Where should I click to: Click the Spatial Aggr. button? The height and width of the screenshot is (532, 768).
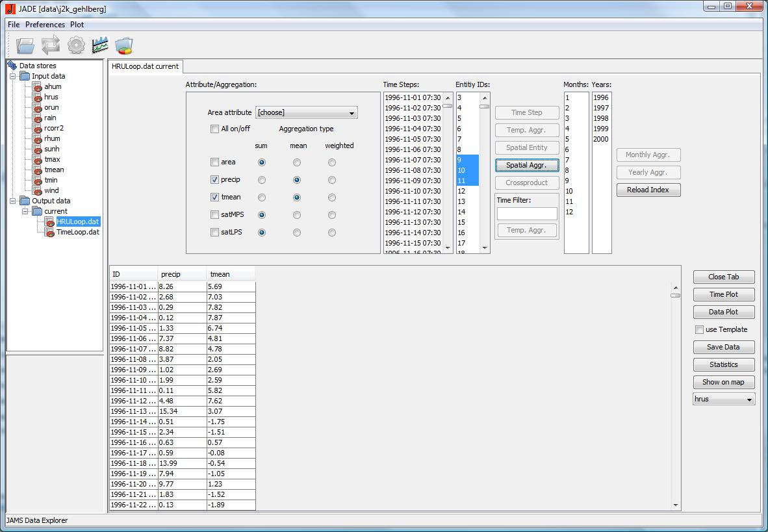(526, 165)
